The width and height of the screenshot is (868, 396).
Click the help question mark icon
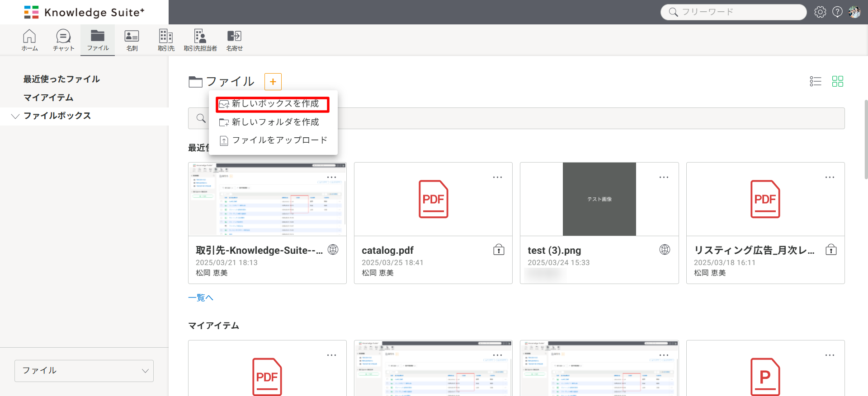pyautogui.click(x=837, y=12)
